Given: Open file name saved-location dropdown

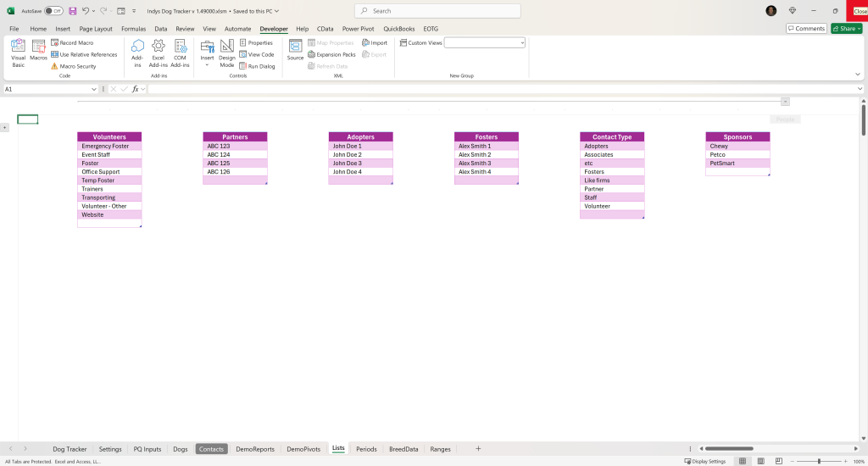Looking at the screenshot, I should click(277, 11).
